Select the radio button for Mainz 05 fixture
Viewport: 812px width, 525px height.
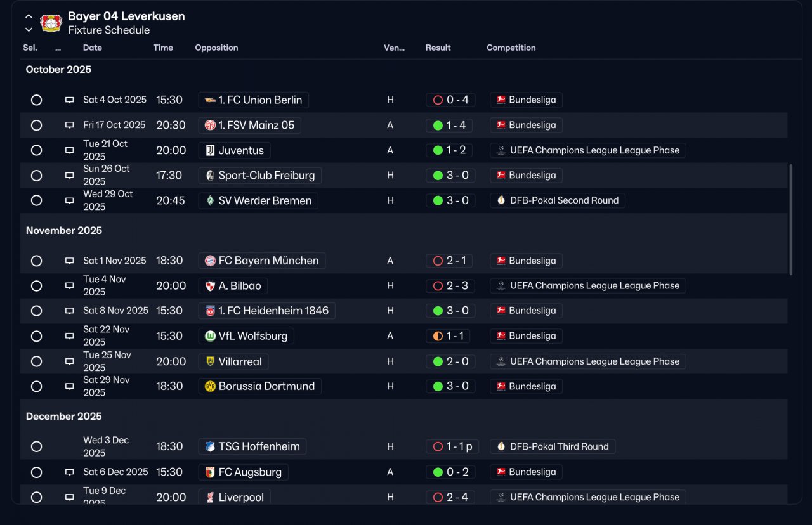click(x=36, y=126)
